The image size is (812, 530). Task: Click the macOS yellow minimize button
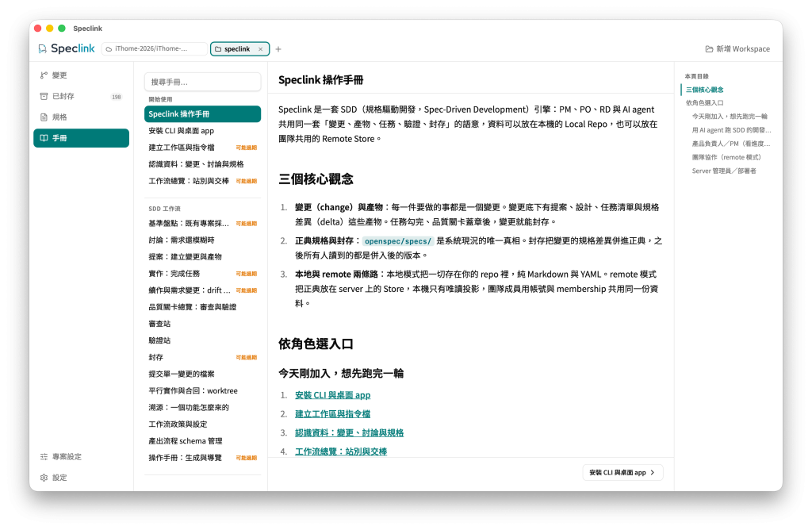coord(50,28)
